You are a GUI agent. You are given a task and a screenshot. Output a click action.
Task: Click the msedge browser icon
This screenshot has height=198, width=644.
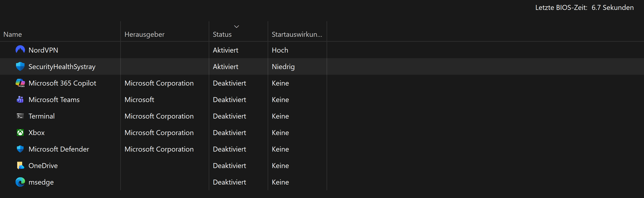[x=20, y=182]
